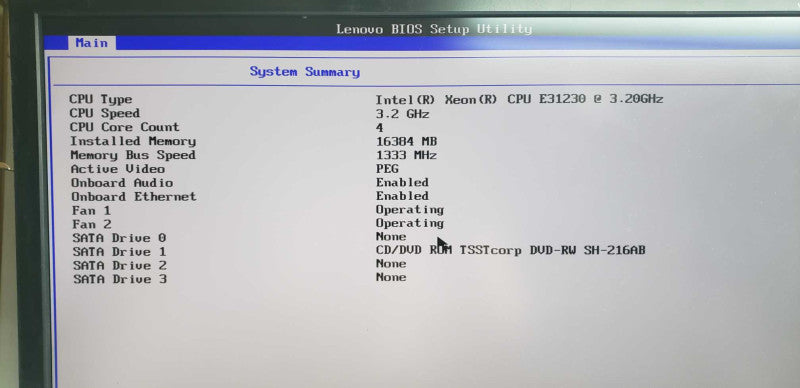Click Operating status for Fan 2

[410, 223]
